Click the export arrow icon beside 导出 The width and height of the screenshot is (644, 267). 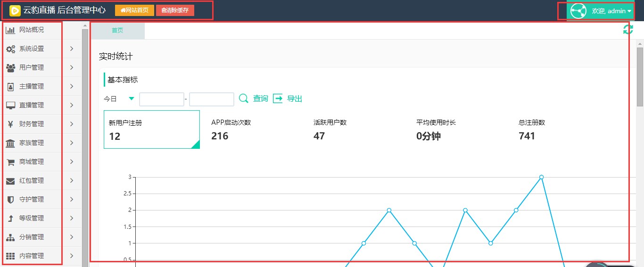point(278,98)
